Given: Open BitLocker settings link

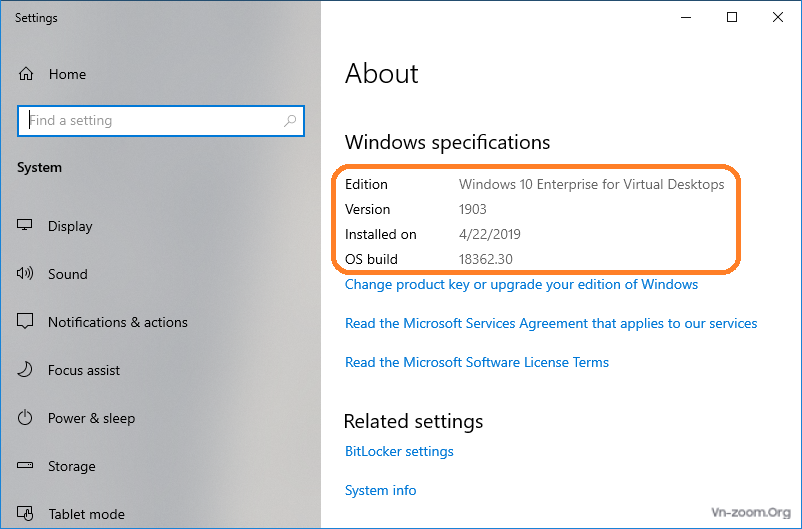Looking at the screenshot, I should pyautogui.click(x=399, y=451).
